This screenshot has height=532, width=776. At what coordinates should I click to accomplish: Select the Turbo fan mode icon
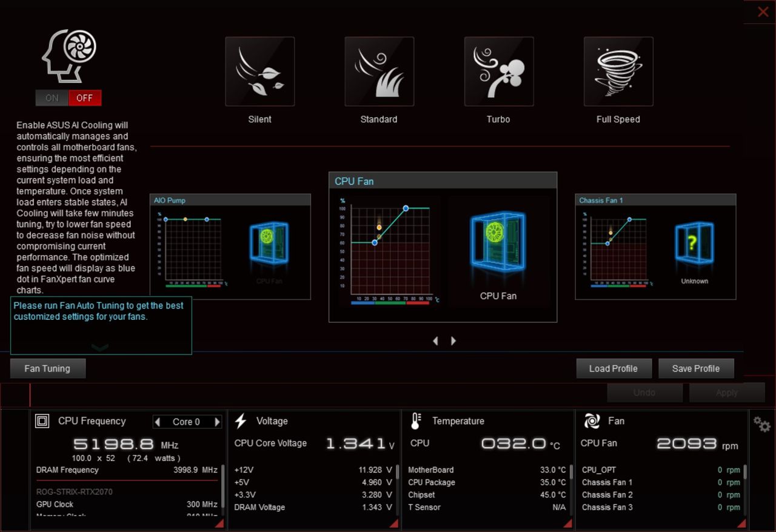pos(498,71)
